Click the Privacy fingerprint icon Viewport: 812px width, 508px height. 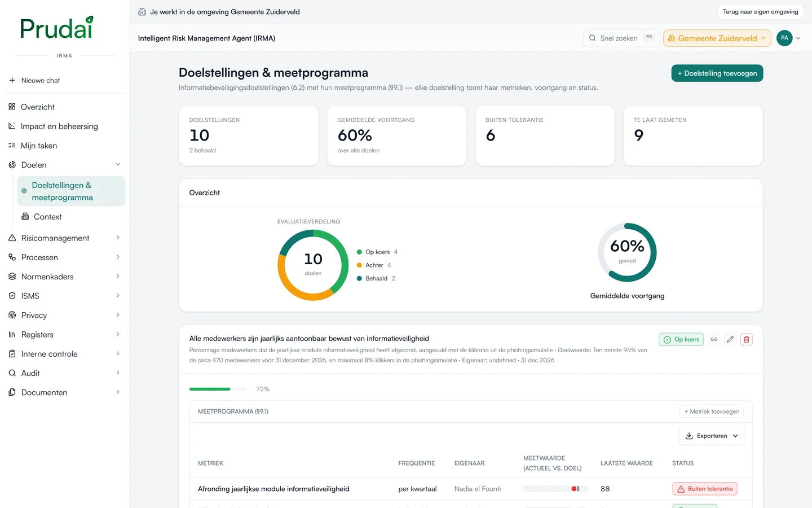(12, 315)
